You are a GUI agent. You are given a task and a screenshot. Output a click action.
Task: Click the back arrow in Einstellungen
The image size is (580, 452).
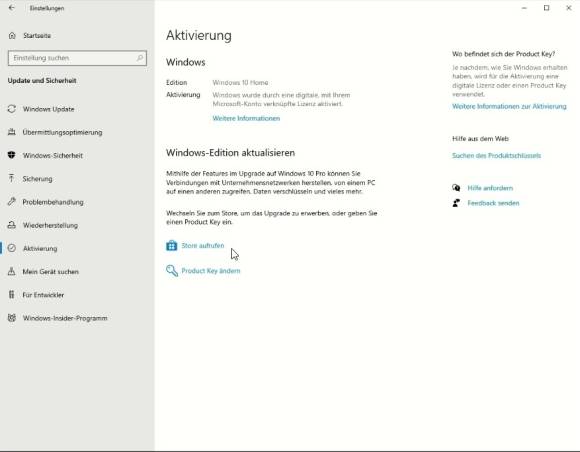click(x=12, y=8)
